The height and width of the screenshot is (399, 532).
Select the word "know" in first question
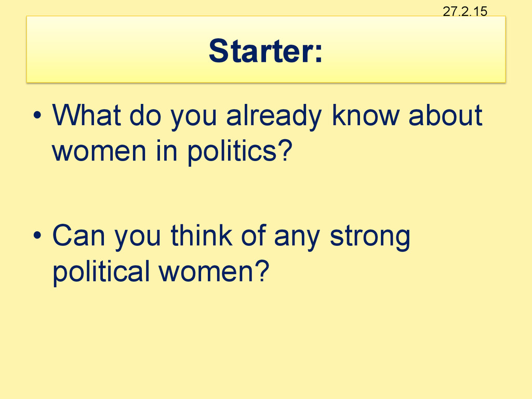click(365, 115)
